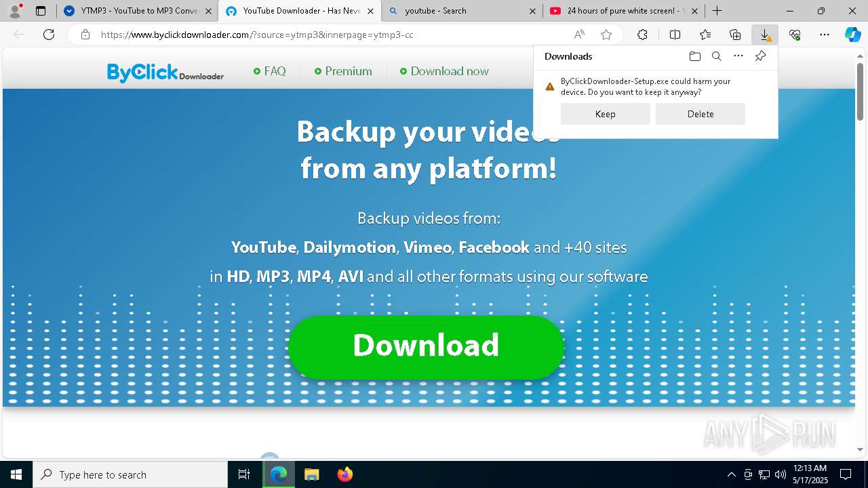Image resolution: width=868 pixels, height=488 pixels.
Task: Toggle split screen icon
Action: click(x=675, y=35)
